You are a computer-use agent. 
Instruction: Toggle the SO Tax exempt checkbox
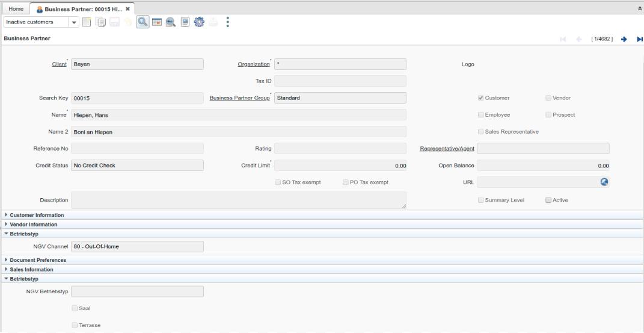[278, 182]
